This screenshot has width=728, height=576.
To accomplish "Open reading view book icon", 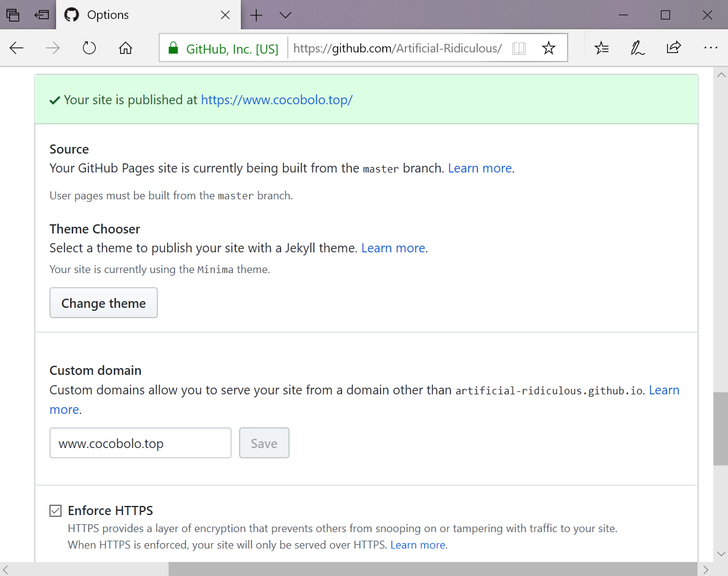I will (519, 48).
